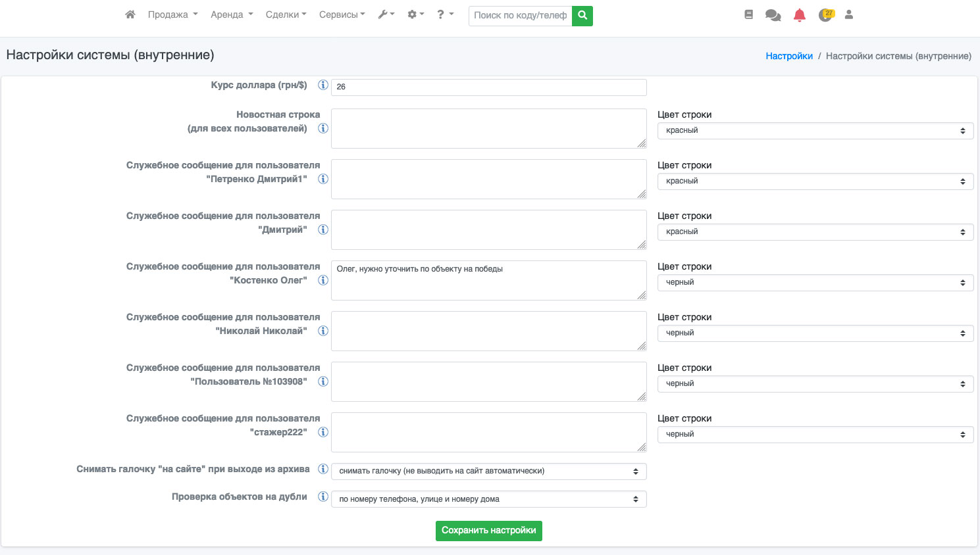Screen dimensions: 980x555
Task: Click the green search magnifier button
Action: [x=582, y=16]
